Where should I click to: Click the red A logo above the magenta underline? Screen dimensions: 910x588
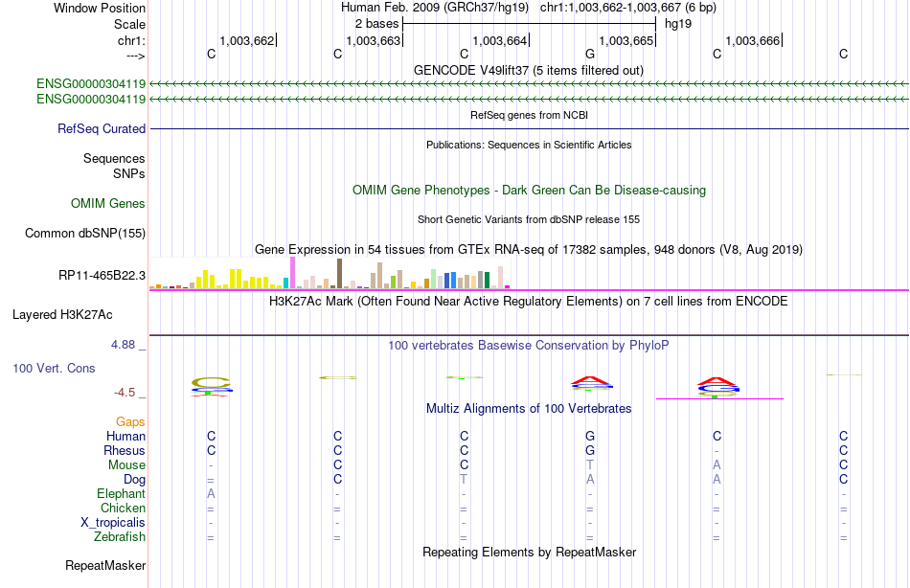tap(717, 381)
